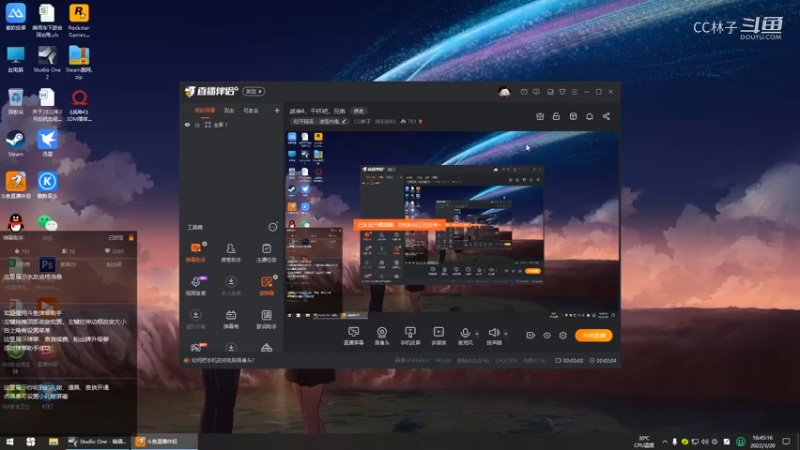Open the 弹幕助手 tool in toolbox
Screen dimensions: 800x450
pos(195,252)
